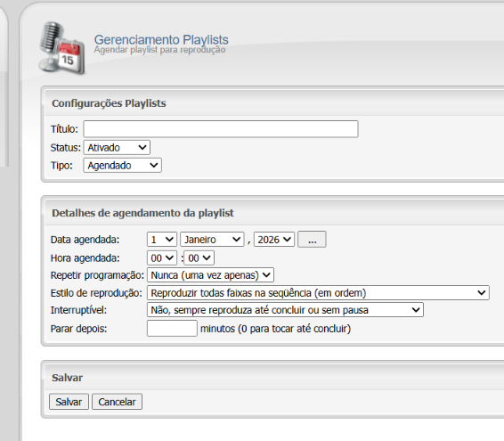Click into the Título text field
Screen dimensions: 504x441
click(x=221, y=129)
